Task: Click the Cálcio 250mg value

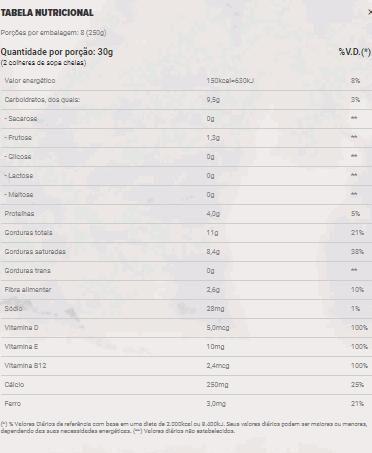Action: [x=217, y=385]
